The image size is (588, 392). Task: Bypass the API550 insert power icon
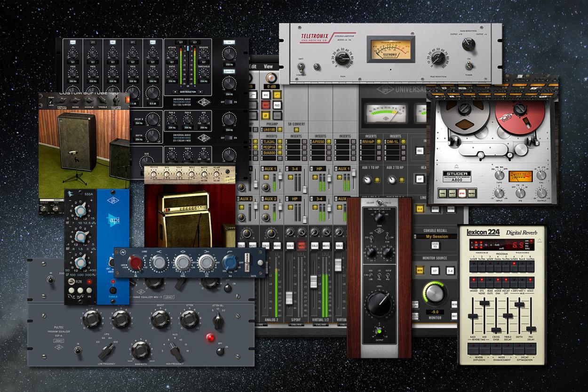point(329,141)
